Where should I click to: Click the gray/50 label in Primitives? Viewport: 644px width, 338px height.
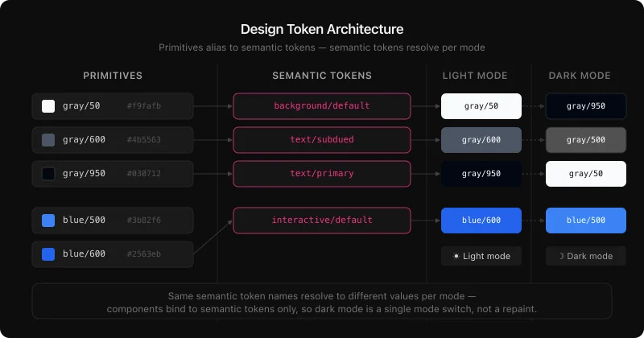[x=81, y=106]
